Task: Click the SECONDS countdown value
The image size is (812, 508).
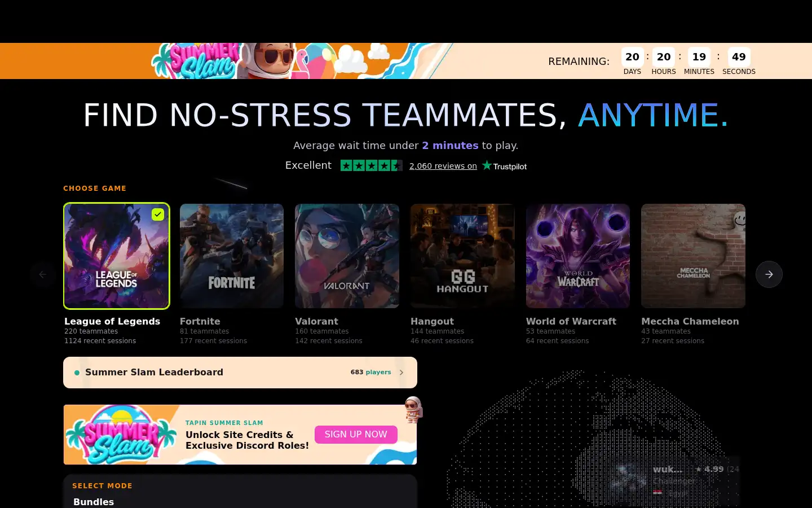Action: pos(739,57)
